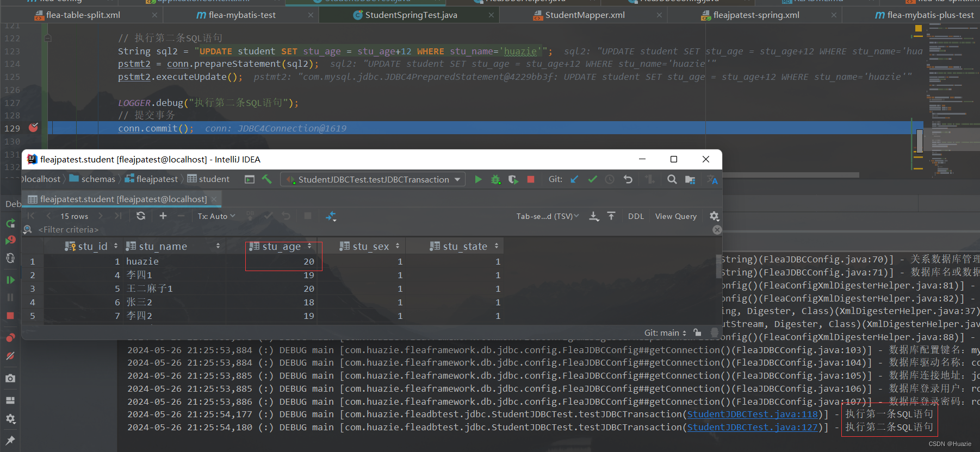Open table settings gear icon

pyautogui.click(x=714, y=216)
